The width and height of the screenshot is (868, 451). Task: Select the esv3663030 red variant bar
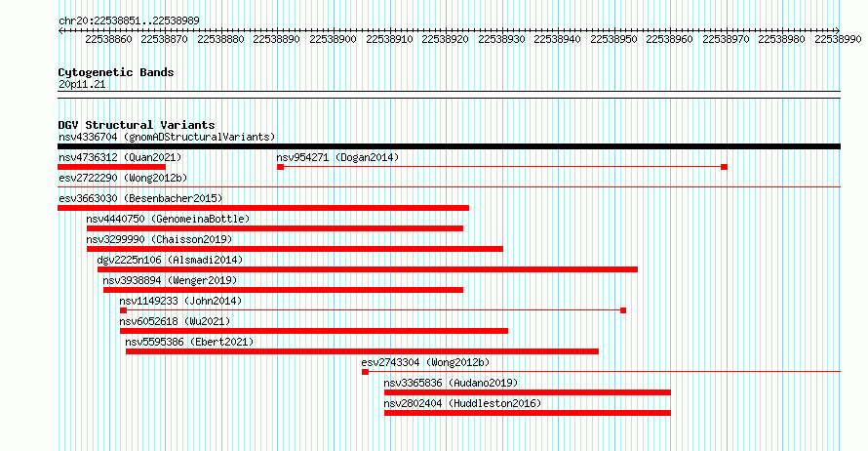point(263,208)
